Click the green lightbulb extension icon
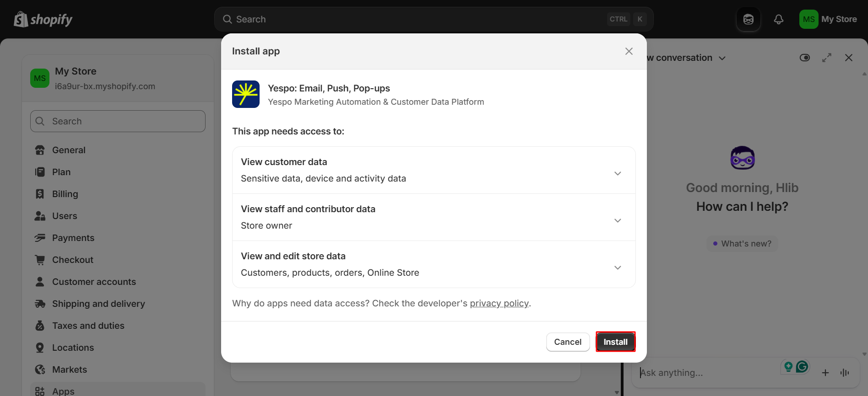The width and height of the screenshot is (868, 396). coord(788,366)
